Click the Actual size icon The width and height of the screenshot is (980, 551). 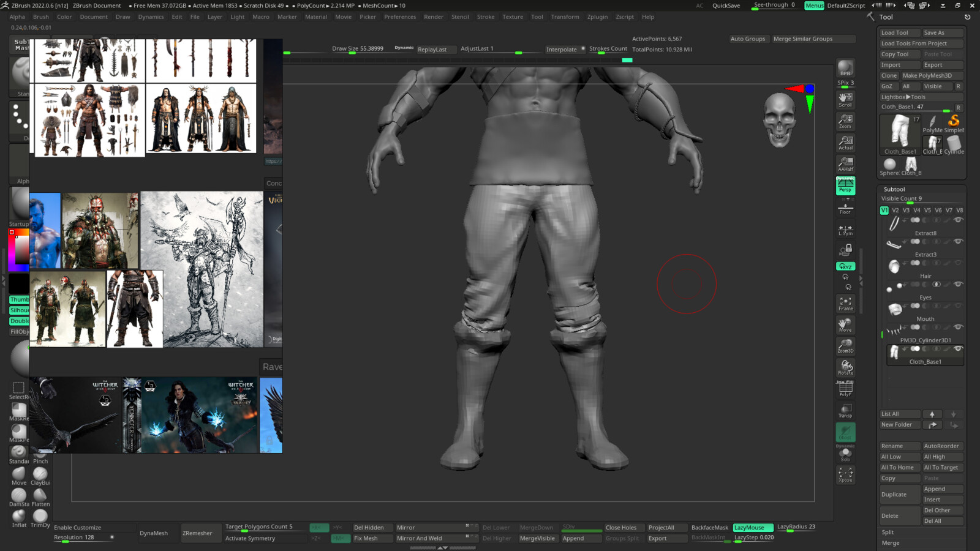pos(845,143)
